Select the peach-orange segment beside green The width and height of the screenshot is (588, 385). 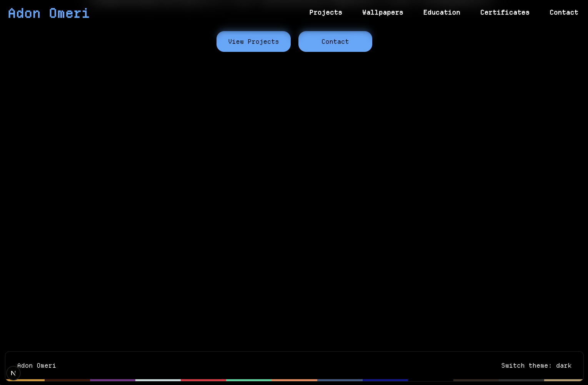pos(294,380)
